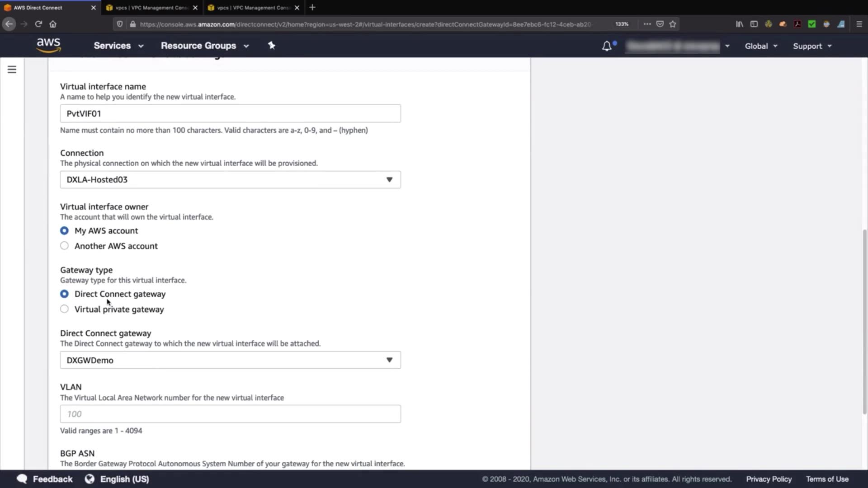Open the notifications bell icon
Viewport: 868px width, 488px height.
[607, 46]
